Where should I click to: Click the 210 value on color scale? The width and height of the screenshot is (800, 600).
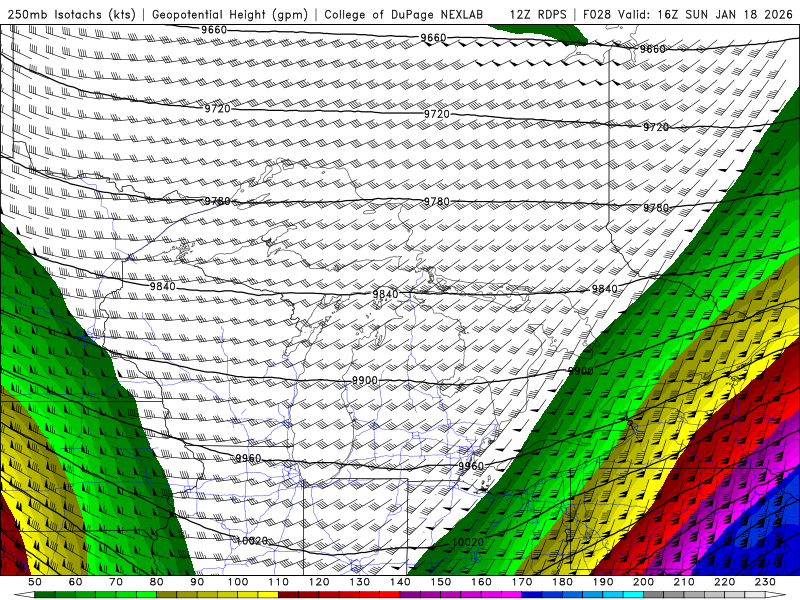click(684, 582)
